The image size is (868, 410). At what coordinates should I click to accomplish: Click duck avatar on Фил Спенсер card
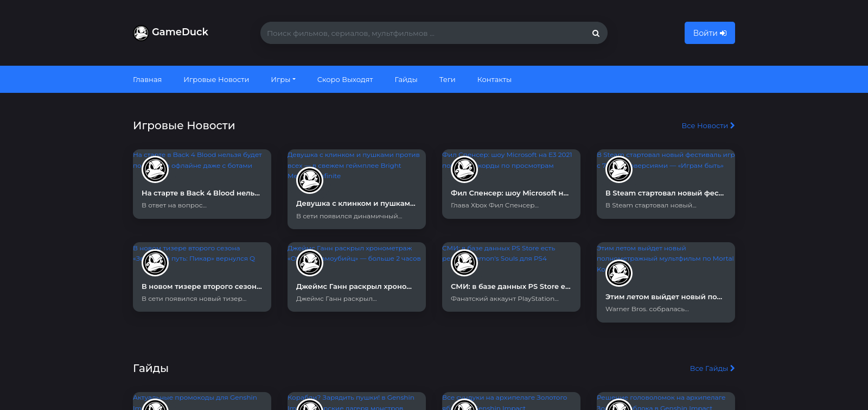[464, 170]
